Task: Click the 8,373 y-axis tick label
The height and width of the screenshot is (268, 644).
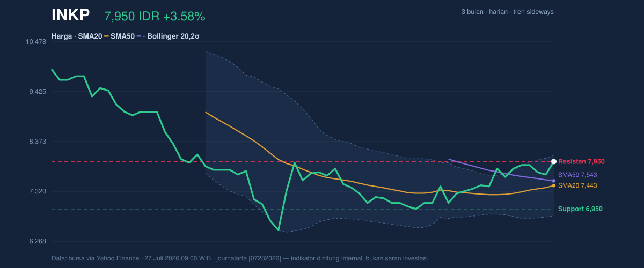Action: coord(38,142)
